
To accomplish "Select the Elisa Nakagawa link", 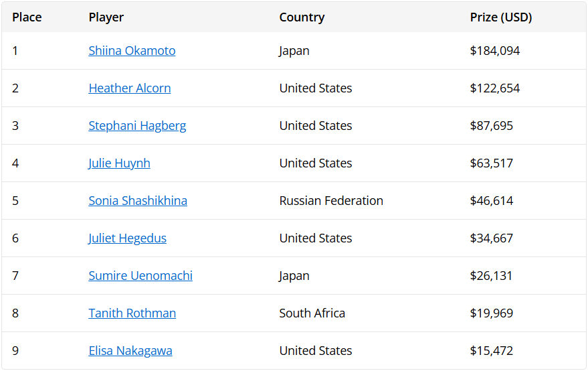I will click(x=130, y=351).
